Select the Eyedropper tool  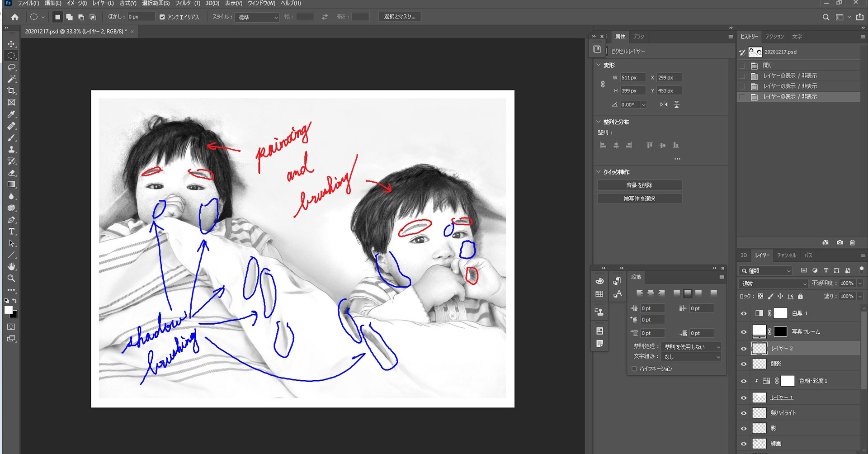click(11, 114)
